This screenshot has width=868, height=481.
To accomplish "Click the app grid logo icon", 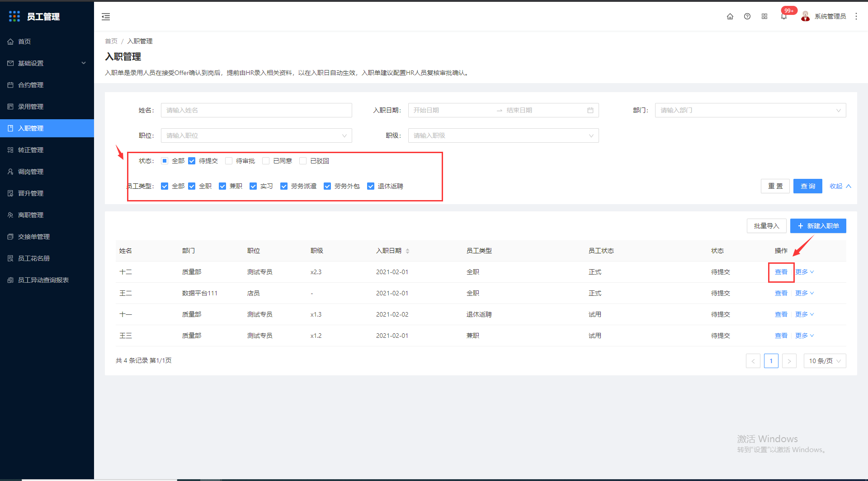I will tap(14, 16).
